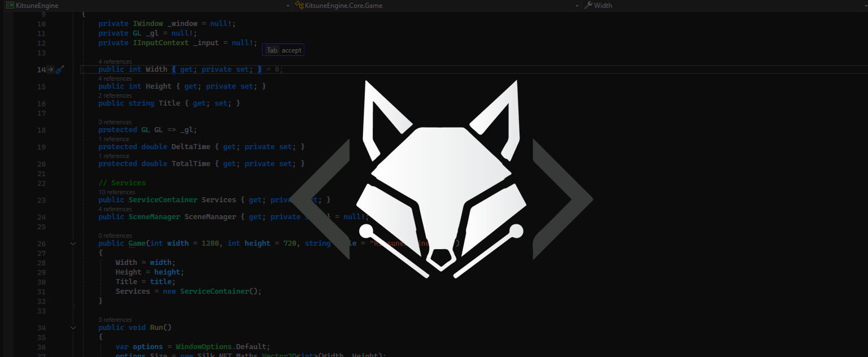Viewport: 868px width, 357px height.
Task: Open the KitsuneEngine.Core.Game type dropdown arrow
Action: 577,5
